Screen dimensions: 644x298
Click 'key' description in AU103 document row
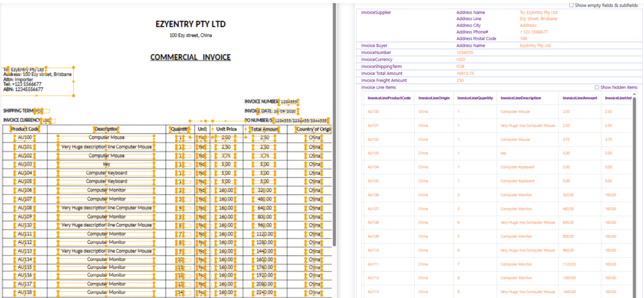106,164
